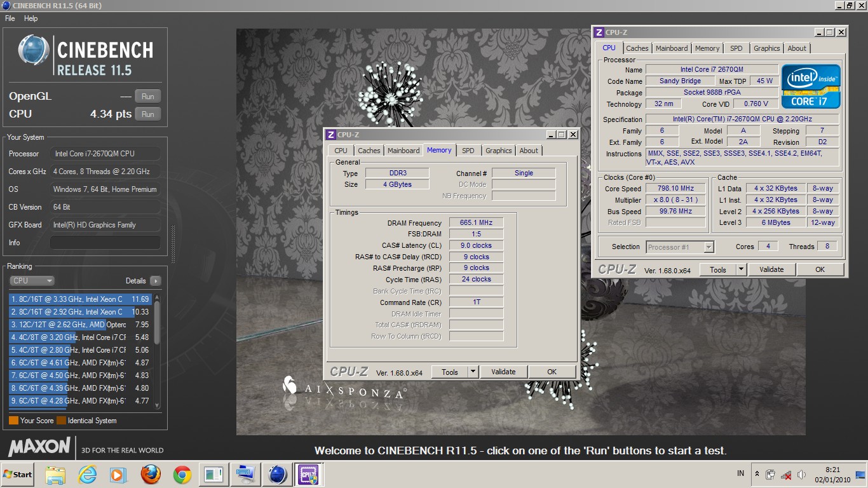
Task: Switch to the CPU-Z taskbar icon
Action: point(309,475)
